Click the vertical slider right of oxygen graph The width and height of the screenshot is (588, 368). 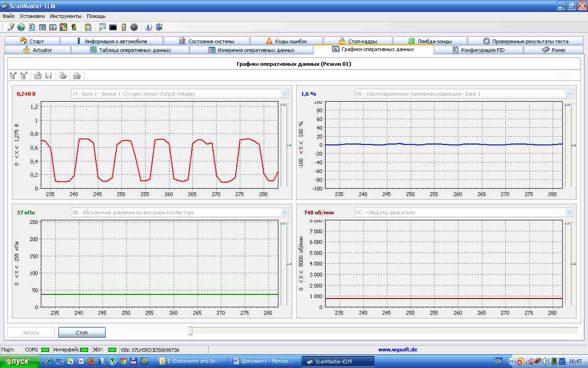click(x=289, y=145)
